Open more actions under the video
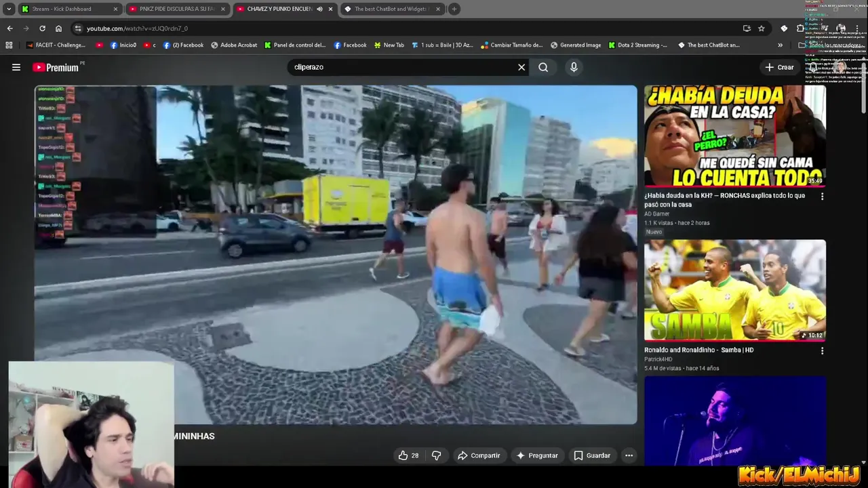 [629, 455]
